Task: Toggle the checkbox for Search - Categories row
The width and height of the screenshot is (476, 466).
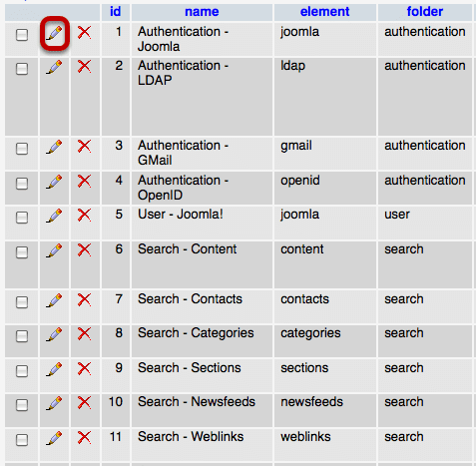Action: click(x=22, y=336)
